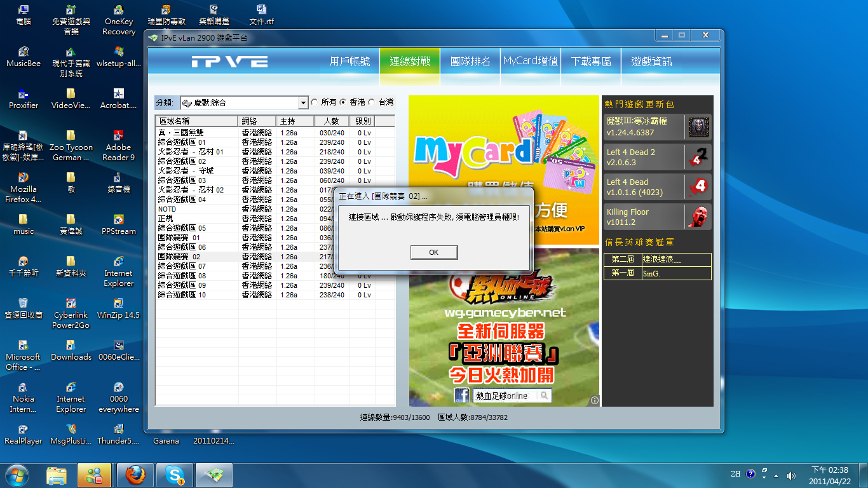The image size is (868, 488).
Task: Click the Warcraft III update pack icon
Action: click(x=698, y=127)
